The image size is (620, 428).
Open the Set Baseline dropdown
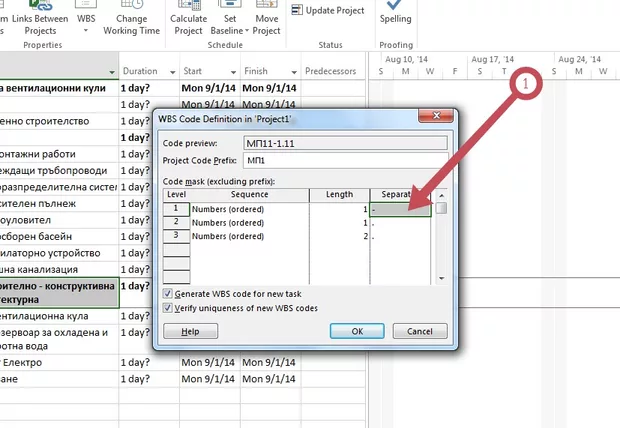tap(231, 24)
